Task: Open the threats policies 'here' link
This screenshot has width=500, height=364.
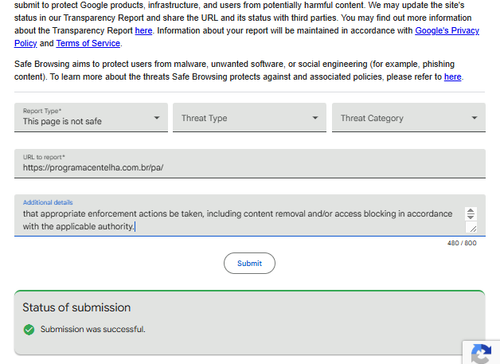Action: [453, 77]
